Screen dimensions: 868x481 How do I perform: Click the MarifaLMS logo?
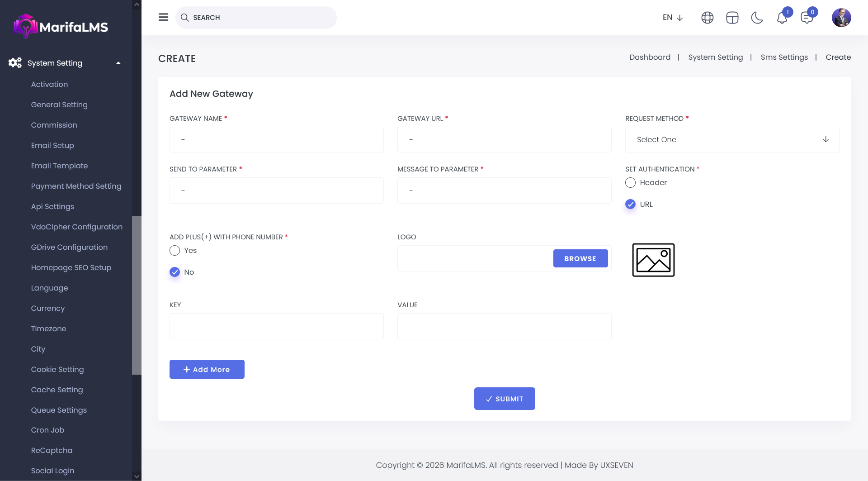(61, 26)
